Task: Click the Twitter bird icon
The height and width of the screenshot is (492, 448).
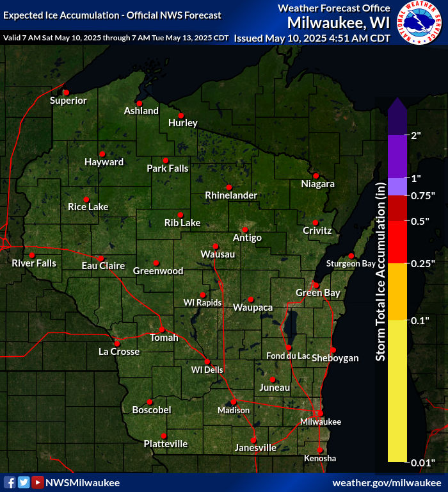Action: (24, 482)
